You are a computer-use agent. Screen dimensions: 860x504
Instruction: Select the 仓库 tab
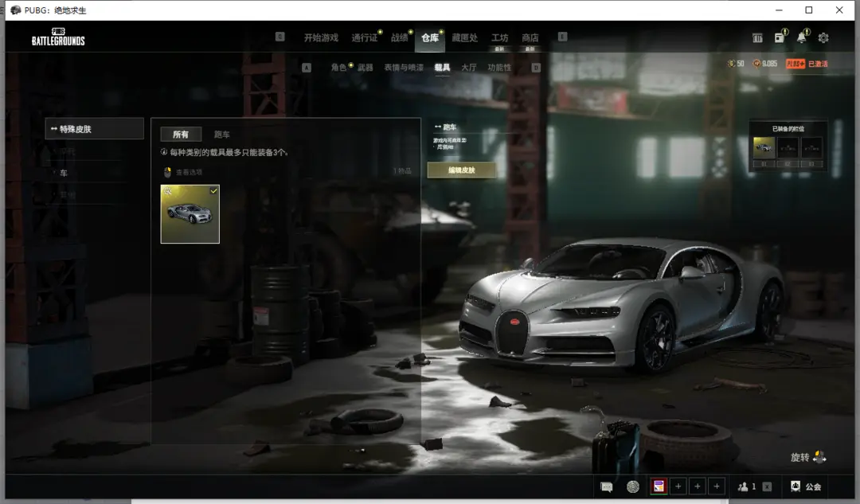pos(429,37)
